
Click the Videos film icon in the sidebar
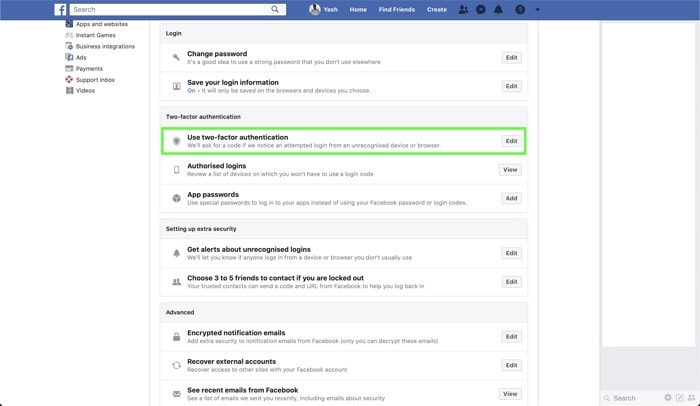[x=69, y=90]
